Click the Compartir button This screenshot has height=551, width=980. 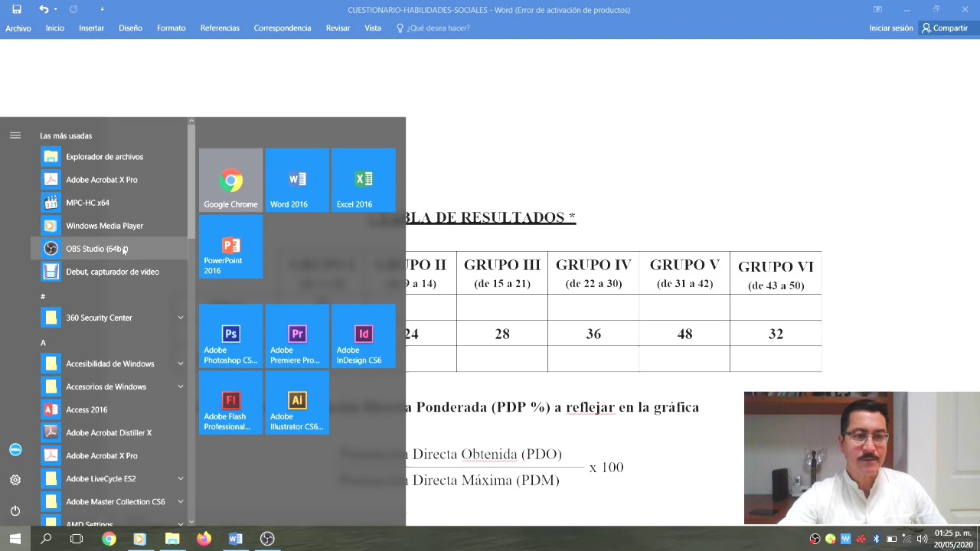[945, 28]
